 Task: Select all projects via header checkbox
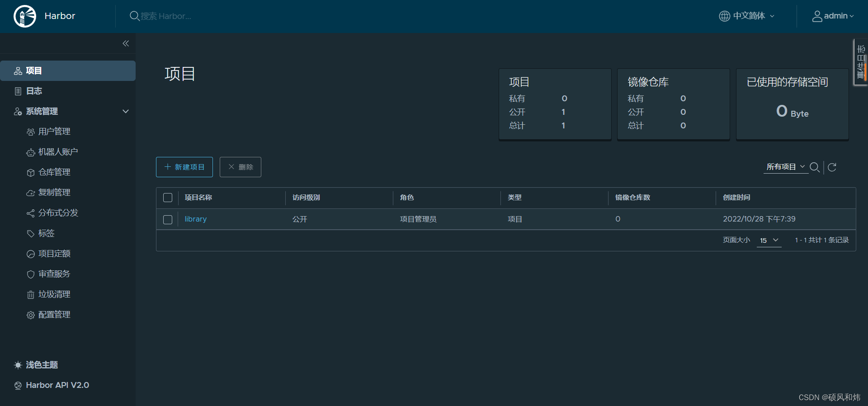[168, 198]
